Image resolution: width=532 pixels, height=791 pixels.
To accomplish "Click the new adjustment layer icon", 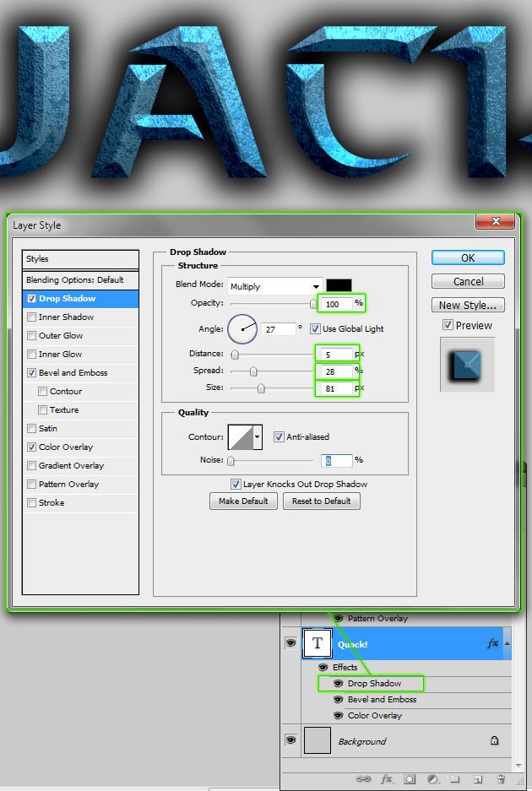I will click(432, 779).
